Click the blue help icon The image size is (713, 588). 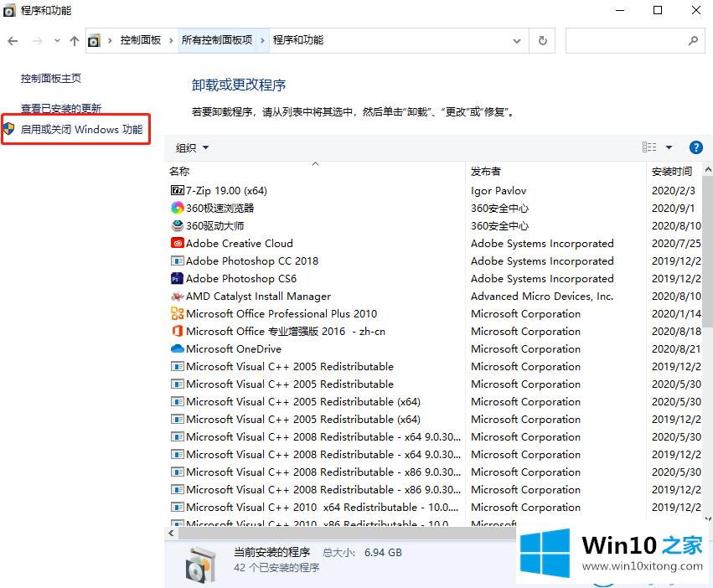point(695,147)
